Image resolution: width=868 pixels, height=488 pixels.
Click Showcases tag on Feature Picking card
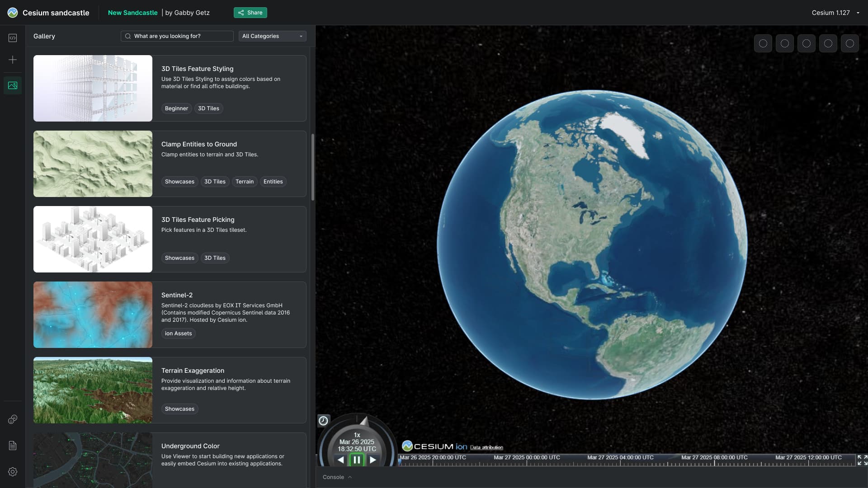point(179,258)
